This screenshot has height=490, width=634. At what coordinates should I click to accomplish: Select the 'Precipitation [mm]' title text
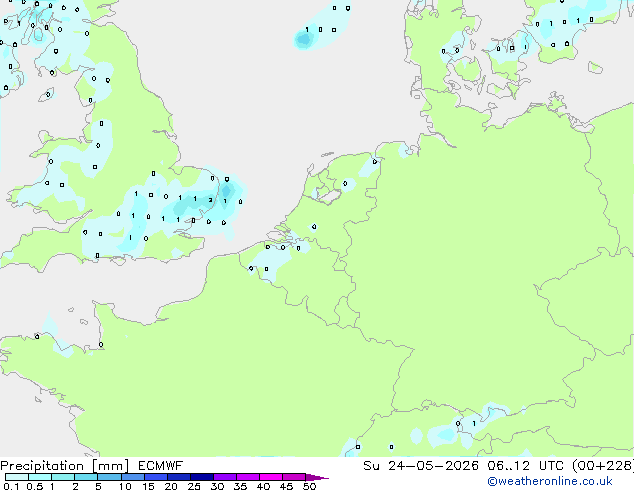coord(65,466)
